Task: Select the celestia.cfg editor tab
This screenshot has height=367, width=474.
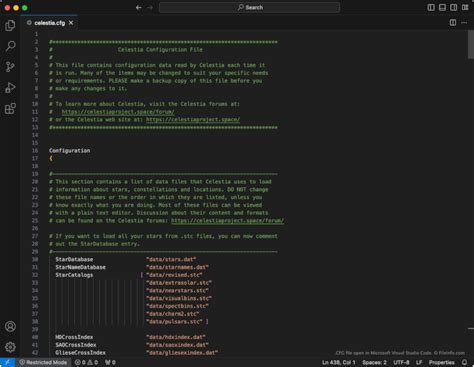Action: click(50, 23)
